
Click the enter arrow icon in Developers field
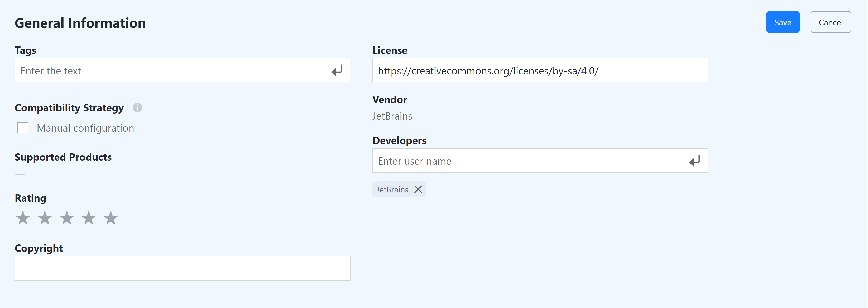(x=694, y=161)
